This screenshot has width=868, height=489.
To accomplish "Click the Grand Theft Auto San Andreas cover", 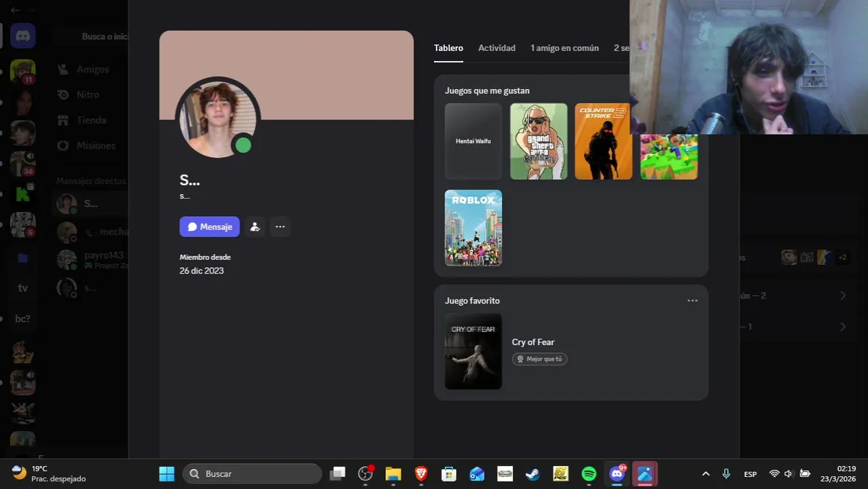I will [539, 141].
